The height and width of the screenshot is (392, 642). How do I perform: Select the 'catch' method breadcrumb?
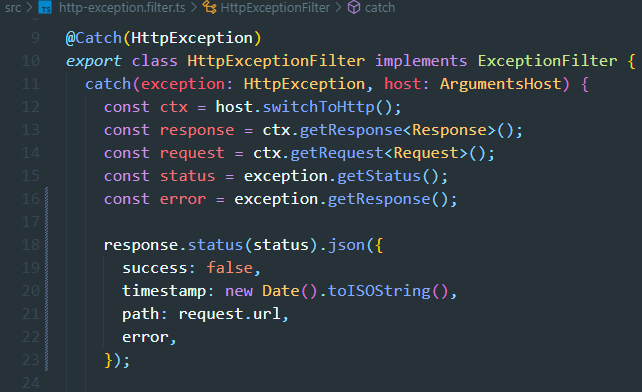pyautogui.click(x=380, y=8)
